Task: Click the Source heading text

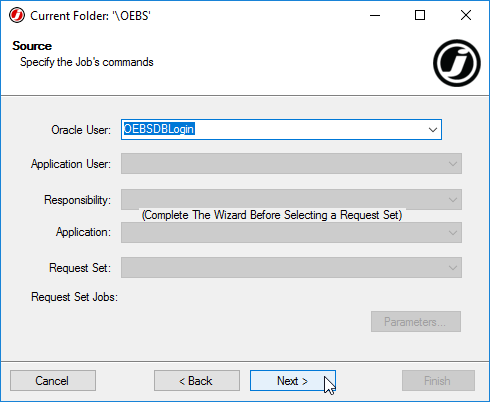Action: point(32,46)
